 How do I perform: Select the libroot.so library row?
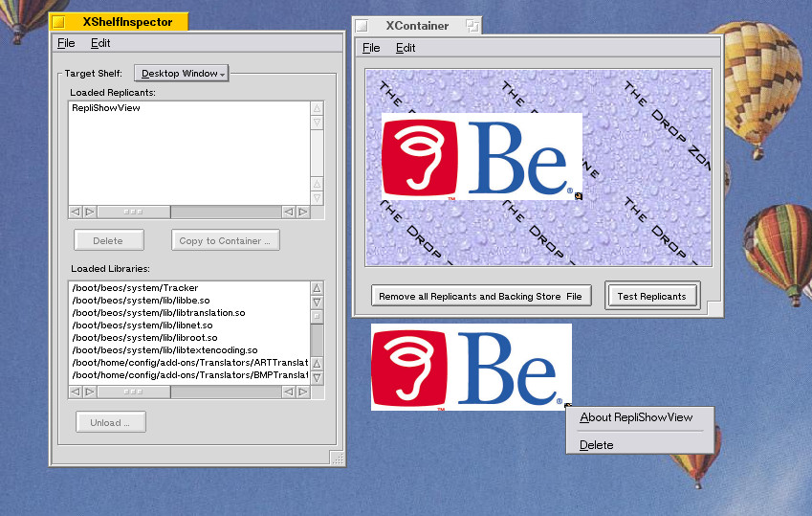coord(189,338)
